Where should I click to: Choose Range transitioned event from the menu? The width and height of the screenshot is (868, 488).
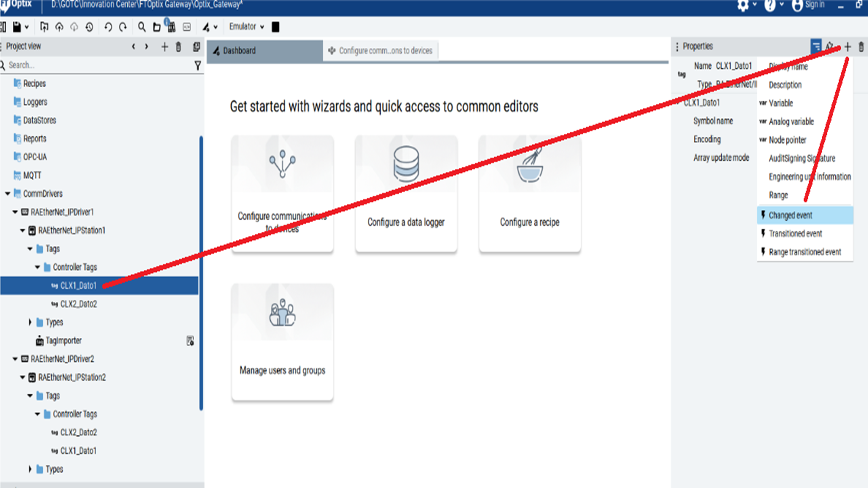coord(805,252)
